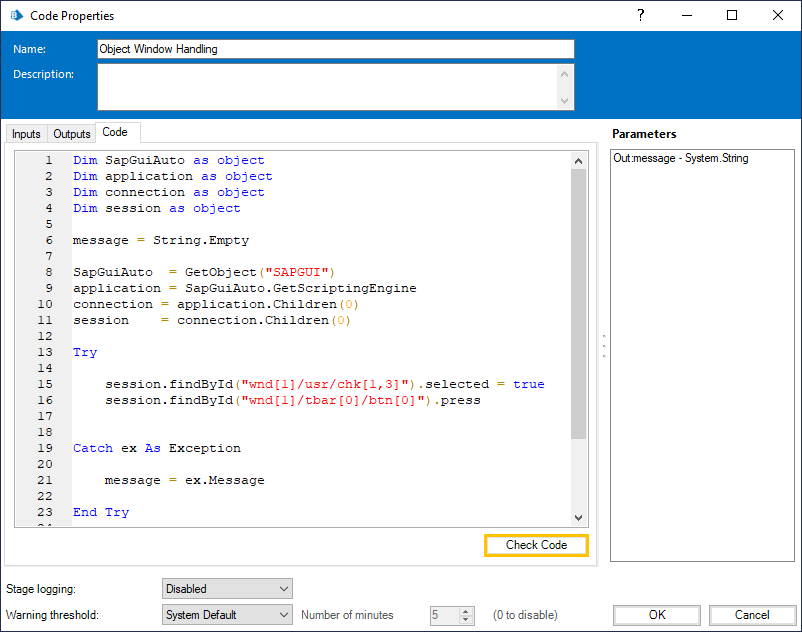
Task: Click code line 'Dim SapGuiAuto as object'
Action: [x=169, y=161]
